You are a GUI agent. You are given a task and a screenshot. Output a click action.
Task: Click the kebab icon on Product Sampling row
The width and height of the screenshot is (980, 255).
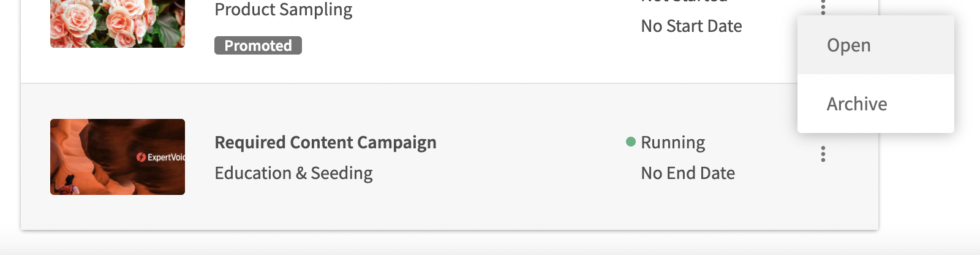point(823,6)
